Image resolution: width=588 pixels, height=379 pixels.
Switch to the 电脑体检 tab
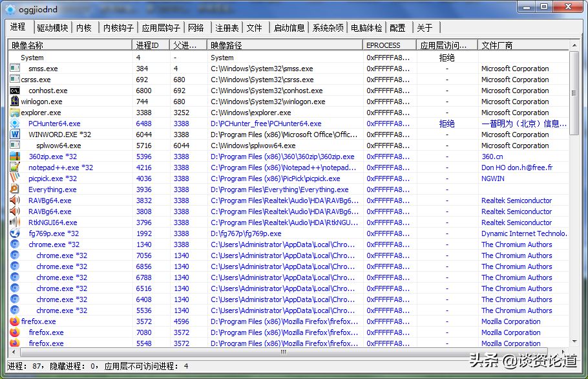(366, 28)
